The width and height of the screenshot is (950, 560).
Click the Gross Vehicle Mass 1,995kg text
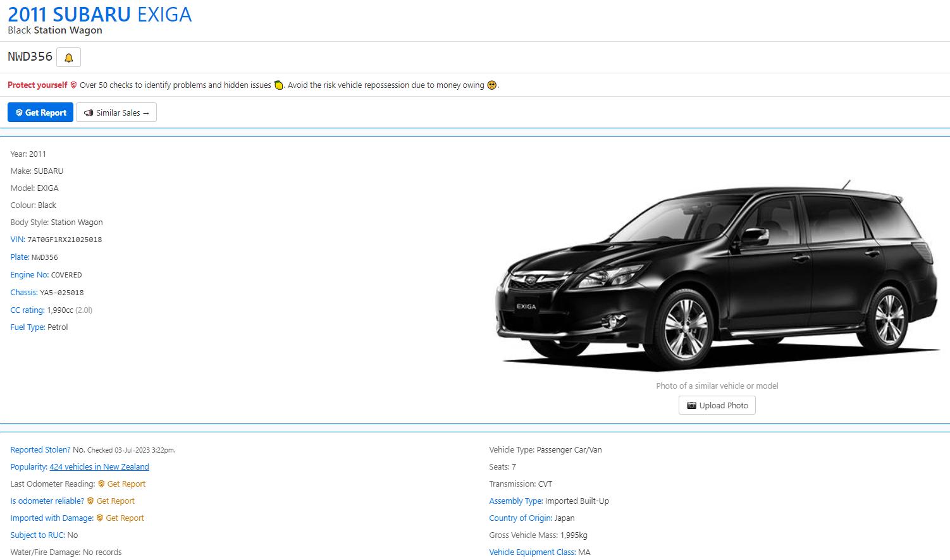[538, 535]
